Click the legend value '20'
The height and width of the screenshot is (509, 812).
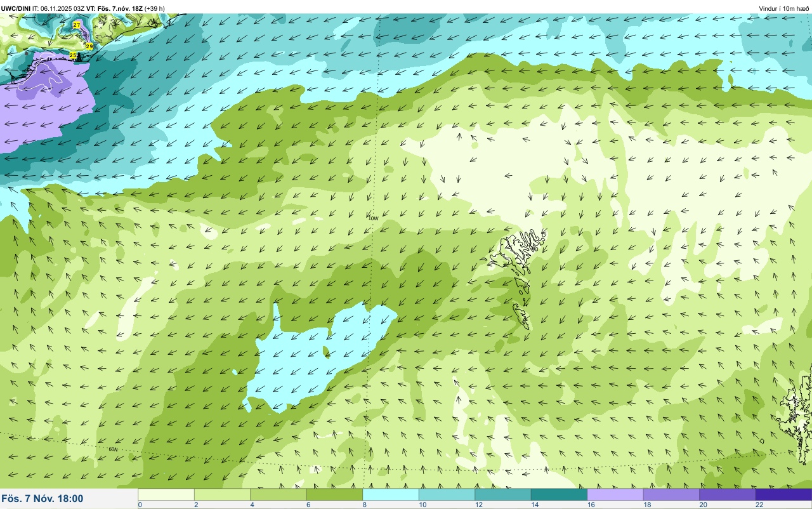tap(703, 505)
